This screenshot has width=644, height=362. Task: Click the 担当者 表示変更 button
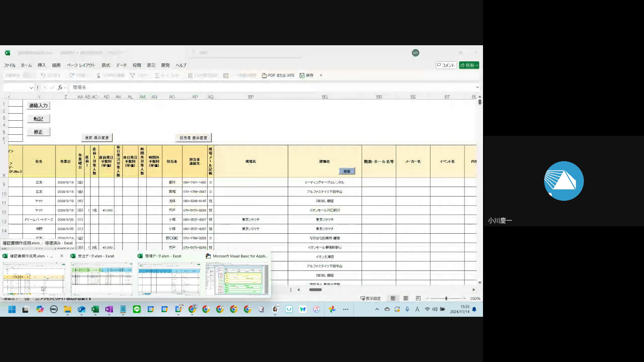tap(194, 138)
